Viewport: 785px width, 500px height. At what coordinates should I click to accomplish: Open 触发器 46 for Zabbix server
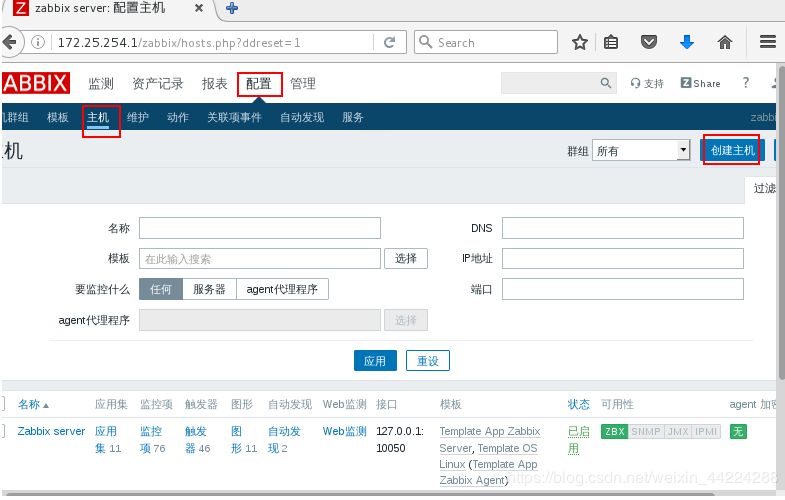coord(197,439)
